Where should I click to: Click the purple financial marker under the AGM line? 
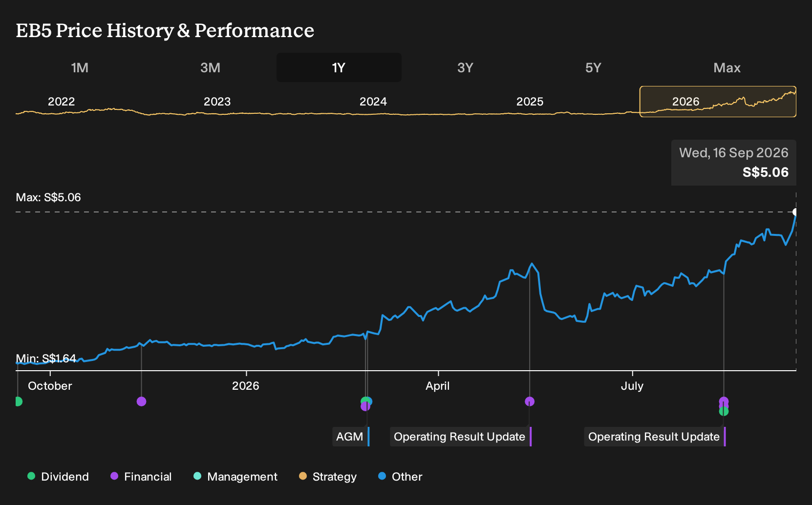pos(365,406)
